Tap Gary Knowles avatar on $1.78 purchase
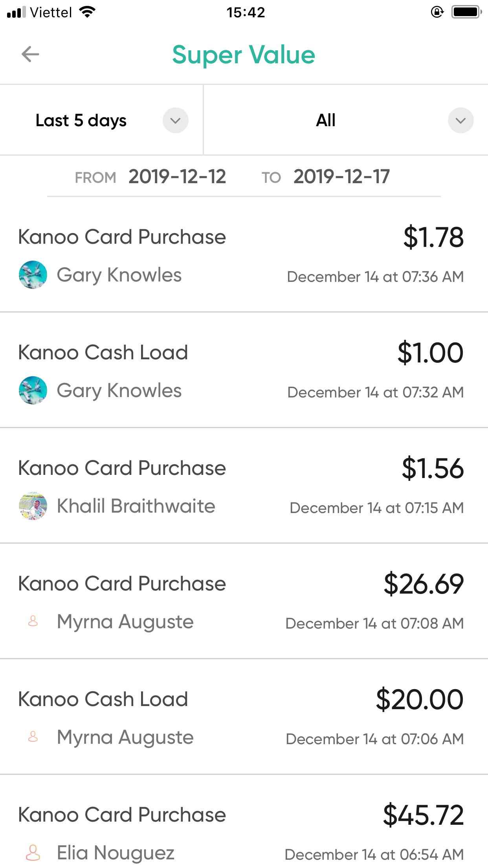 [33, 275]
